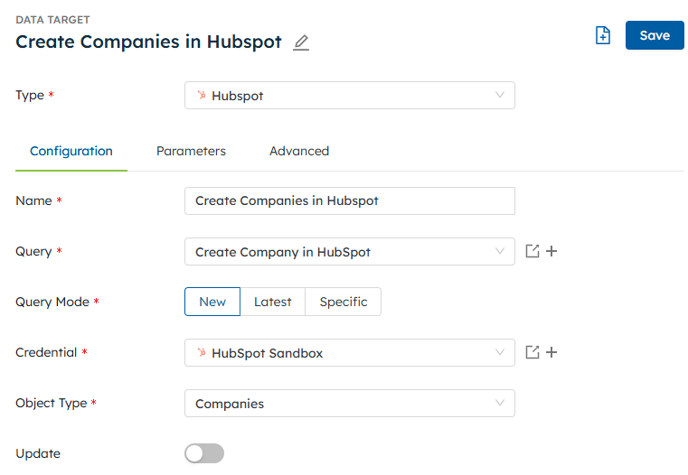Viewport: 688px width, 475px height.
Task: Add a new credential with plus icon
Action: [552, 352]
